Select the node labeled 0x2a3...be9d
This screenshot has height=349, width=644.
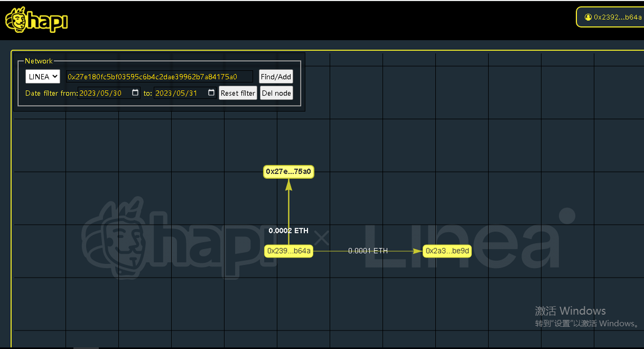tap(447, 251)
